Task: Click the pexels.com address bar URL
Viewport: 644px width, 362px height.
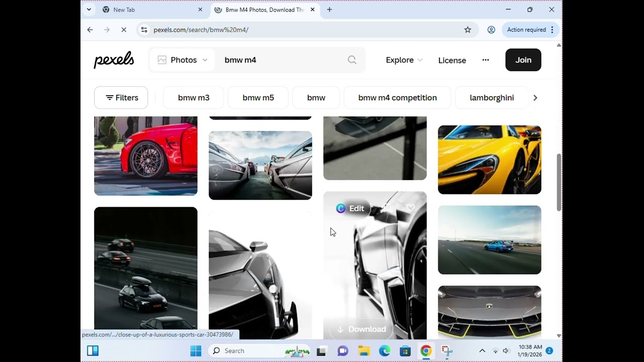Action: [201, 30]
